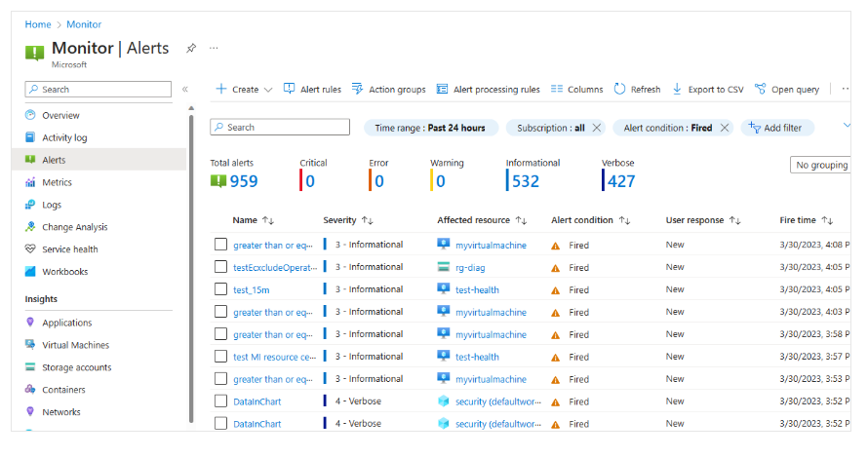The image size is (868, 458).
Task: Remove the Alert condition Fired filter
Action: tap(725, 128)
